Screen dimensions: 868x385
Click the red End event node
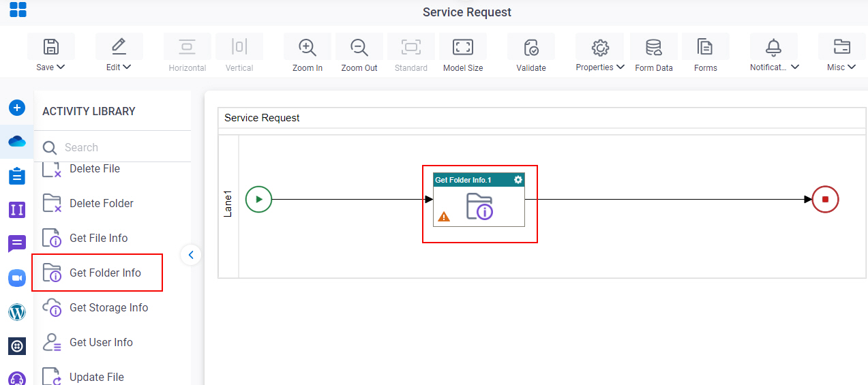pos(825,200)
